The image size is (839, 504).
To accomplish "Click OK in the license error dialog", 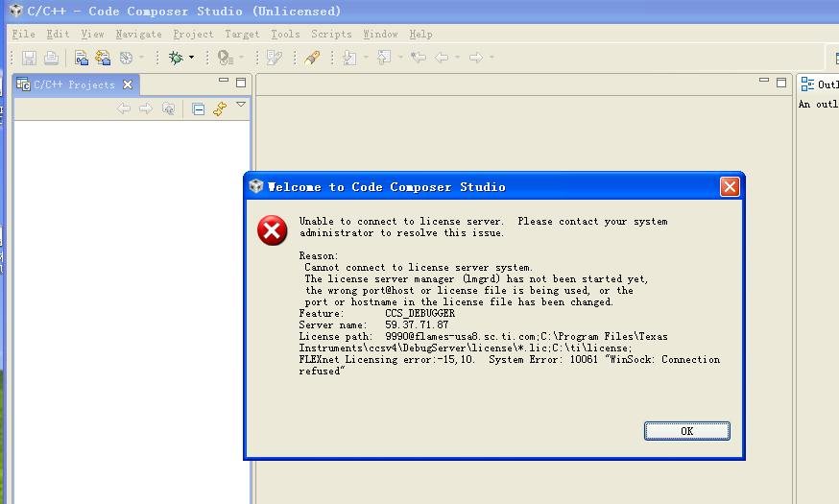I will coord(687,431).
